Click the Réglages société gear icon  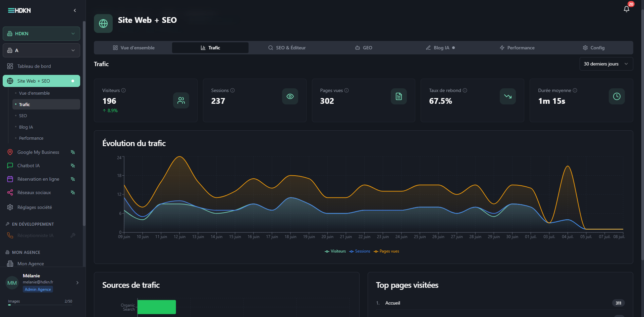click(10, 207)
